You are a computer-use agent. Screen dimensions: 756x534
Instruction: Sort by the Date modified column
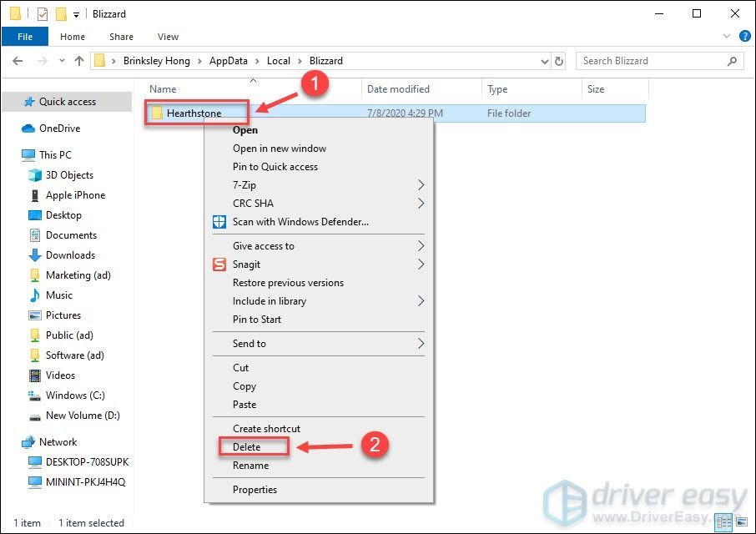[398, 89]
